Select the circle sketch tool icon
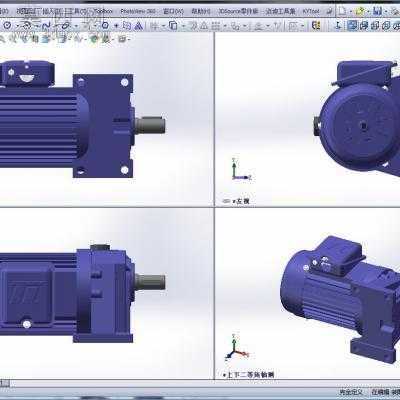 pyautogui.click(x=7, y=25)
